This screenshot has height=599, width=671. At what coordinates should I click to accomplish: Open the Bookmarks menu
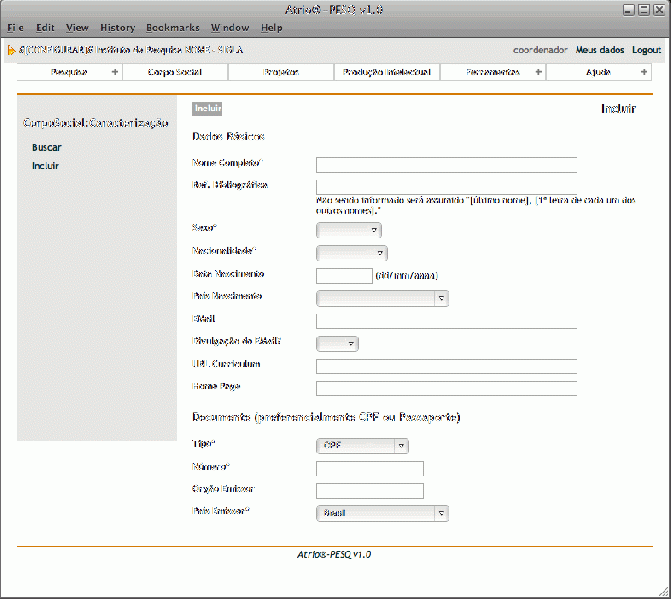pyautogui.click(x=172, y=27)
